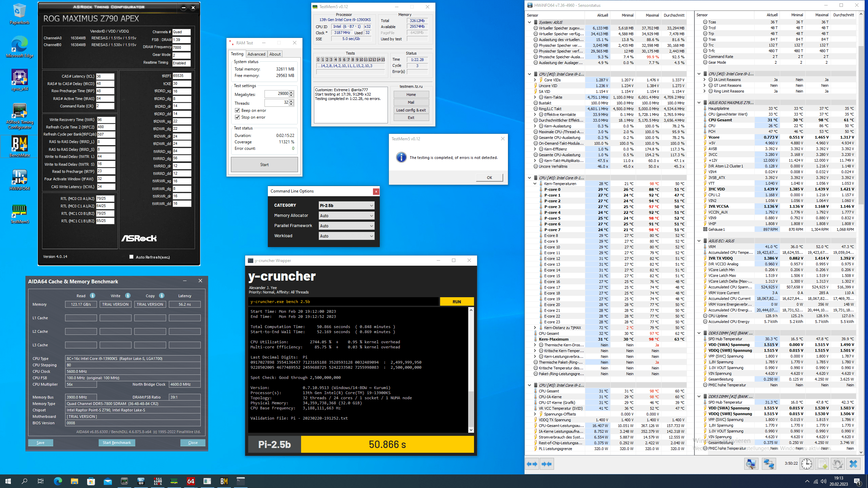Click HWiNFO expand columns arrows icon
868x488 pixels.
point(532,464)
